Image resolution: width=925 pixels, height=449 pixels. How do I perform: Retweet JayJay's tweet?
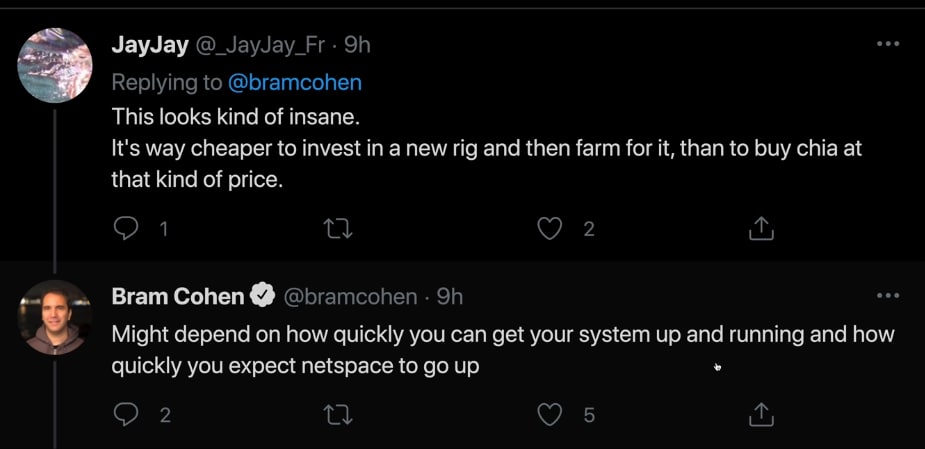click(339, 229)
